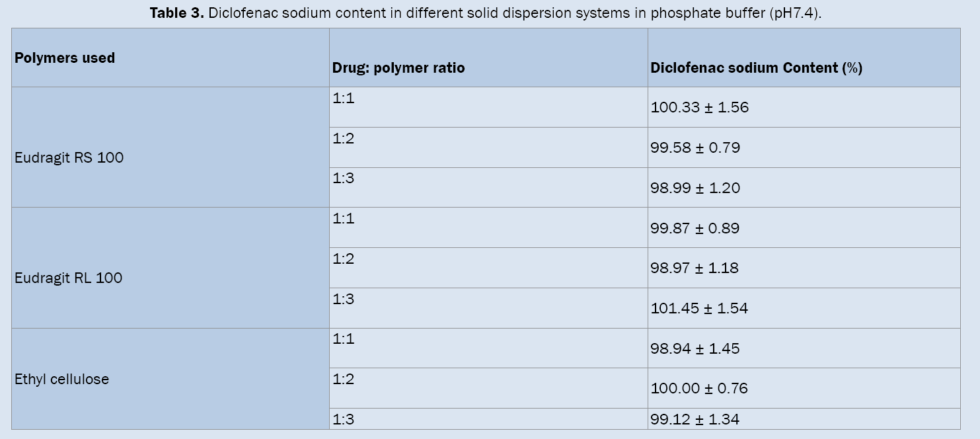This screenshot has height=439, width=980.
Task: Click the value 99.12 ± 1.34
Action: [695, 419]
